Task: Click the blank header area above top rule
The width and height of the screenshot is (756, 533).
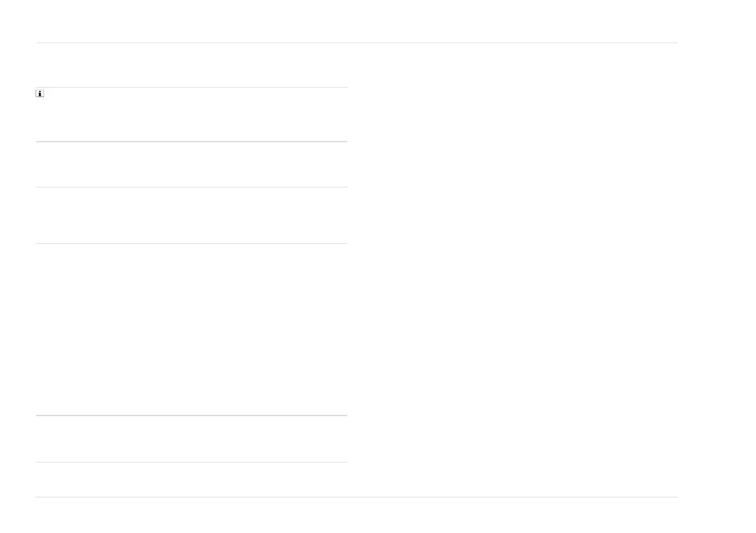Action: coord(357,22)
